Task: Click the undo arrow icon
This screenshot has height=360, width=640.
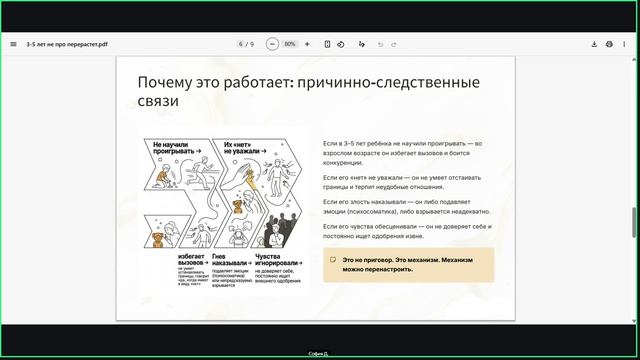Action: (380, 44)
